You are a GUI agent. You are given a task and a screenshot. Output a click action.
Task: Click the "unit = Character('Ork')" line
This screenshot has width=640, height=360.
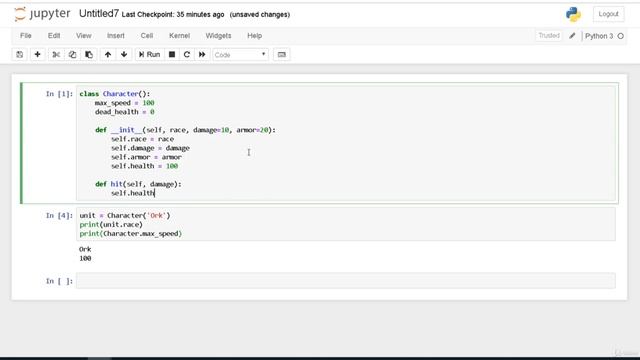(x=125, y=215)
